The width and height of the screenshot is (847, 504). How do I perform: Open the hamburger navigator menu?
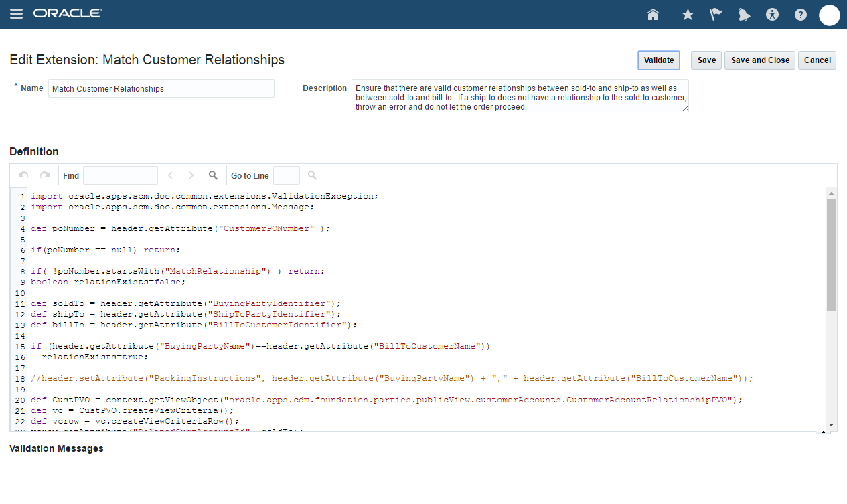pos(17,14)
